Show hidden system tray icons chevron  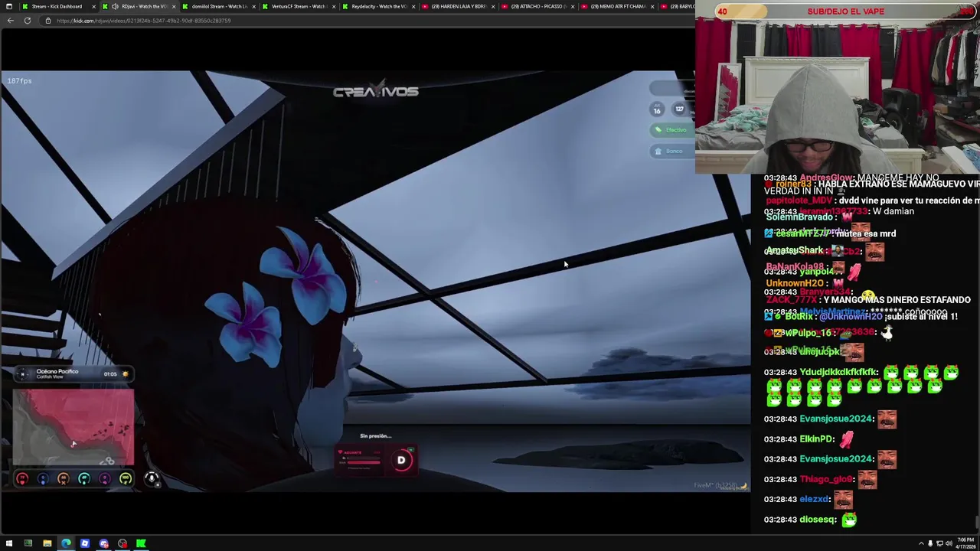(x=921, y=543)
